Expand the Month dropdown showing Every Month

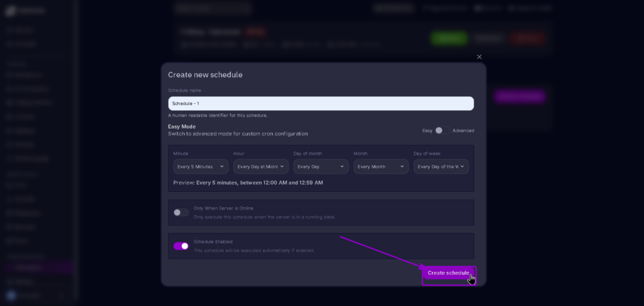point(380,167)
